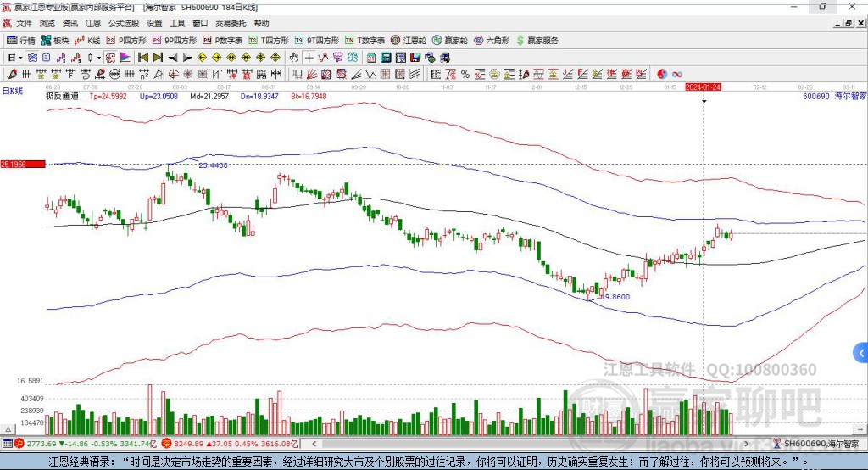Click the 板块 sector button

(55, 41)
